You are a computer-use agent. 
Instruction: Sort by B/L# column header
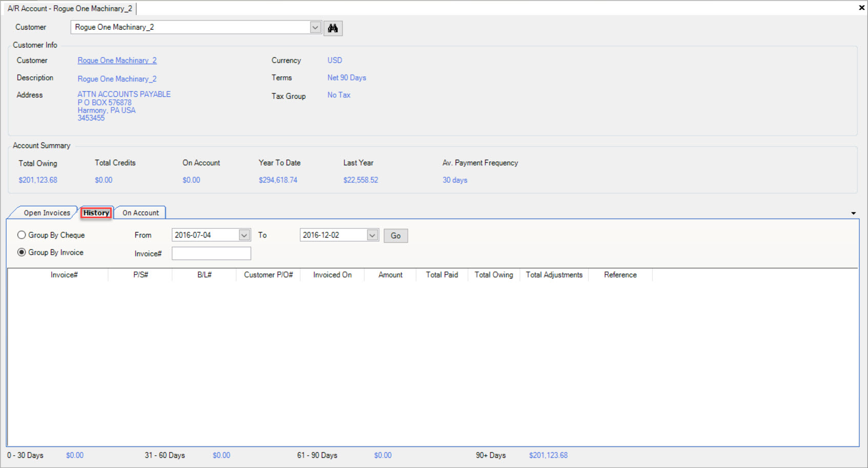(x=204, y=275)
